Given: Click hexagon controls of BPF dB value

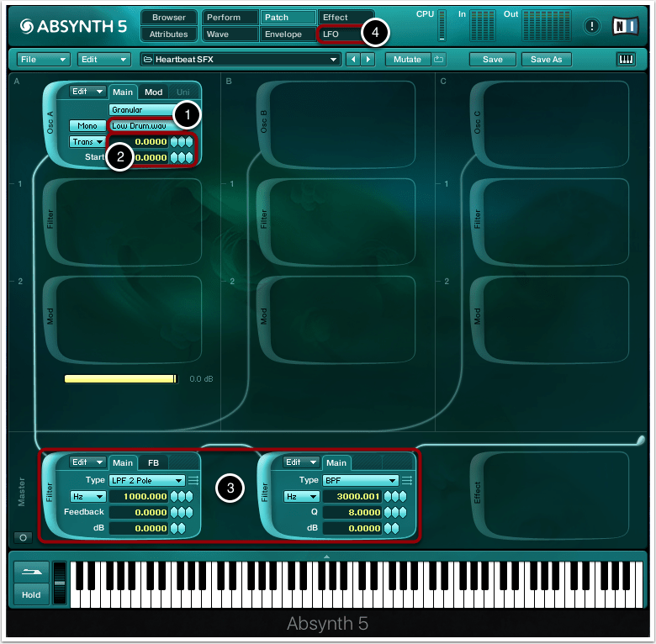Looking at the screenshot, I should click(x=392, y=528).
